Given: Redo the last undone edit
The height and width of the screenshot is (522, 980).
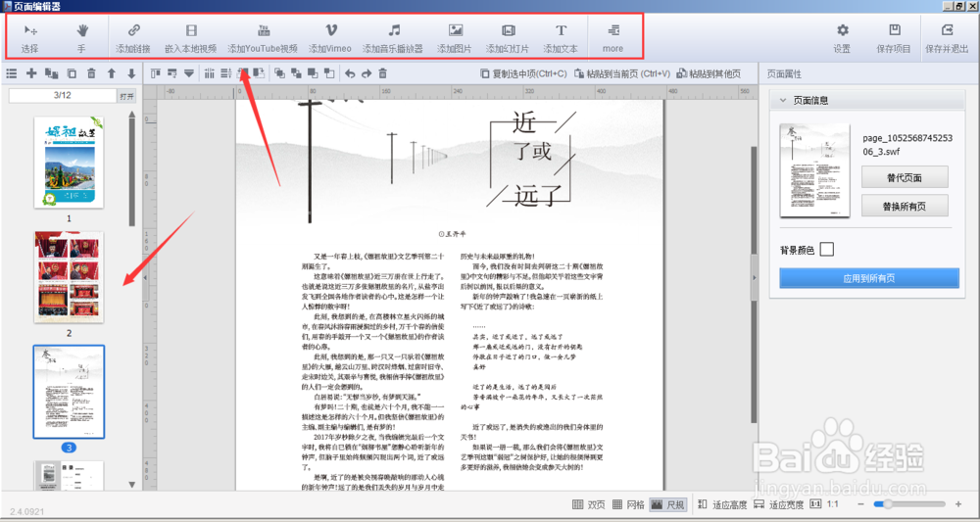Looking at the screenshot, I should coord(367,73).
